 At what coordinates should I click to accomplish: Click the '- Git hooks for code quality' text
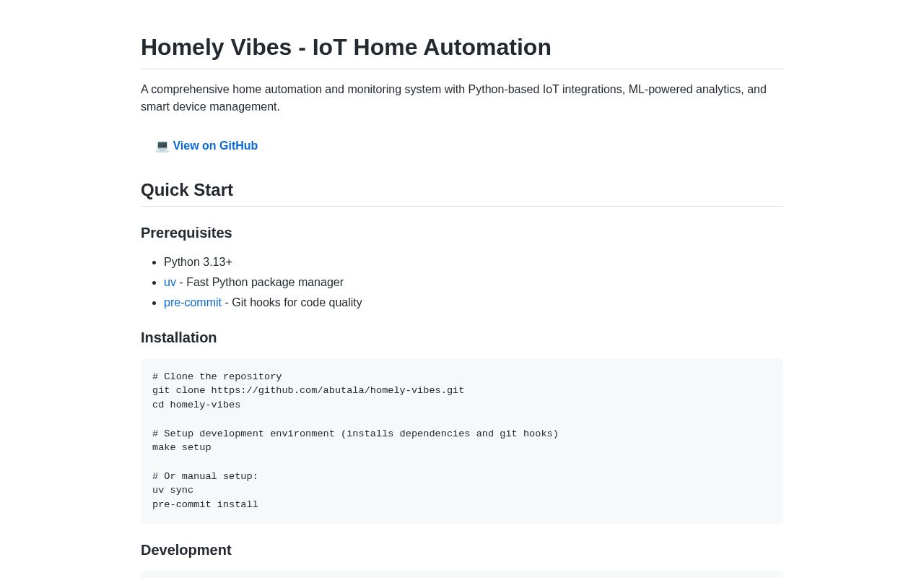tap(293, 303)
